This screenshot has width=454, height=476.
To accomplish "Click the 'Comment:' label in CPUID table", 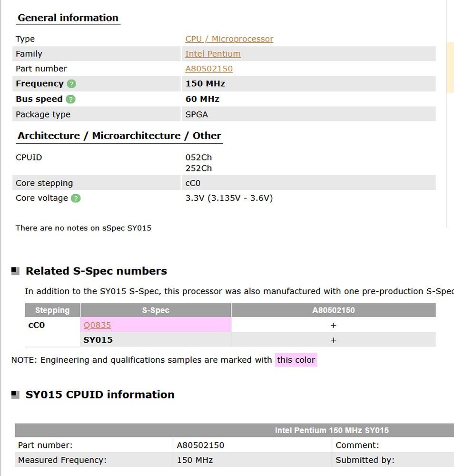I will coord(357,445).
